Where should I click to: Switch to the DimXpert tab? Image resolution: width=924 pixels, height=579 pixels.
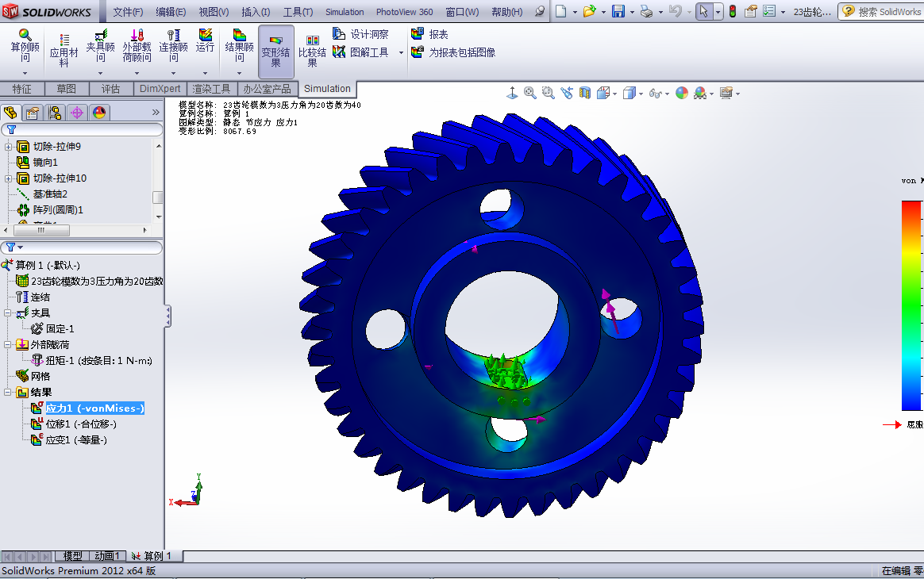pos(160,89)
